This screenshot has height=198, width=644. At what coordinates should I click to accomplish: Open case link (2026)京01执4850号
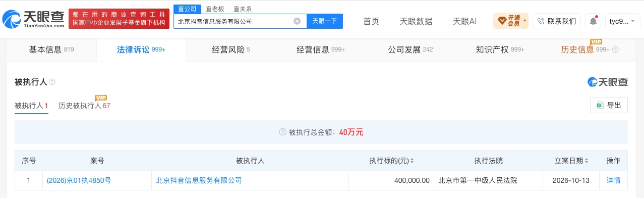click(x=79, y=180)
